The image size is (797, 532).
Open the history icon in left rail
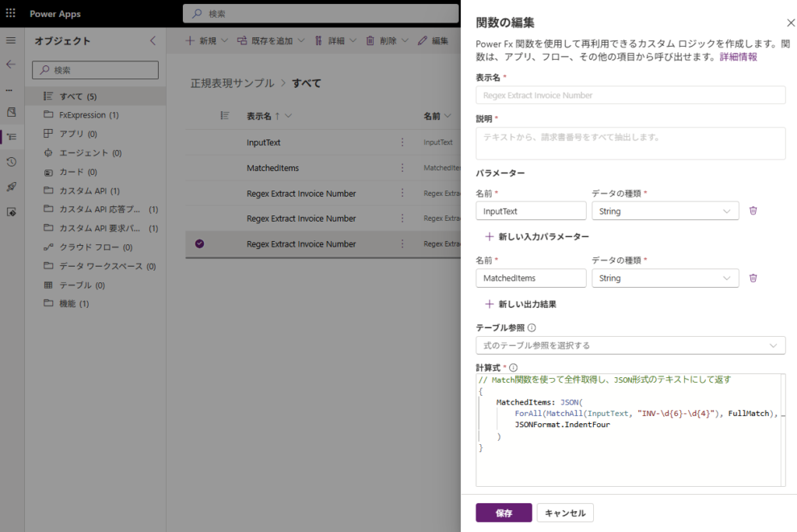[x=11, y=162]
